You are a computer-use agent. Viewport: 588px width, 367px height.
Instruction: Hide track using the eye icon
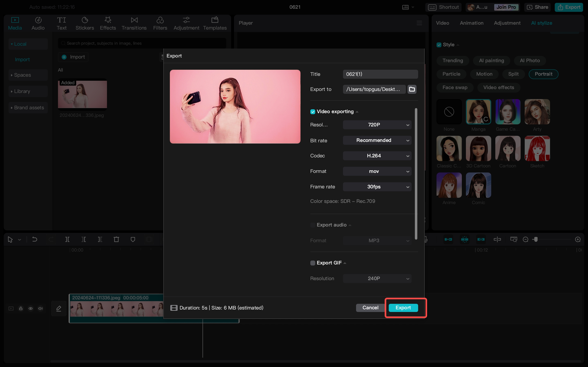click(x=31, y=308)
